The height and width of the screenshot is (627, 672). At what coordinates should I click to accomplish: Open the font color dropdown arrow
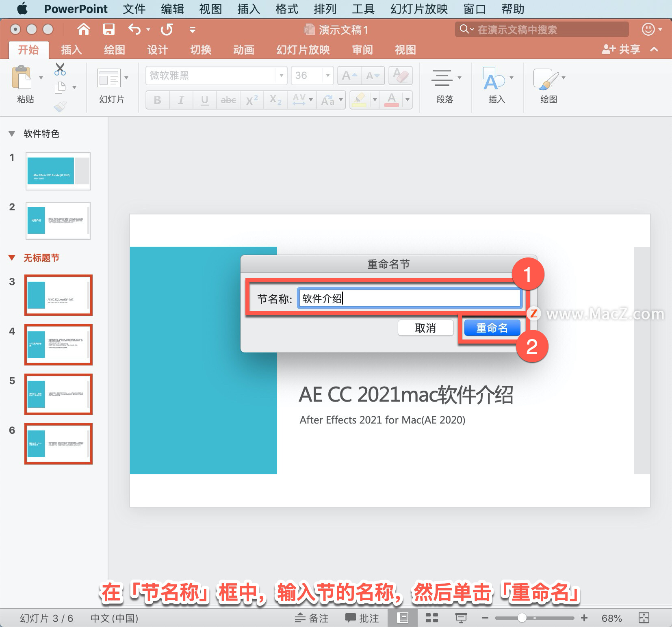408,100
